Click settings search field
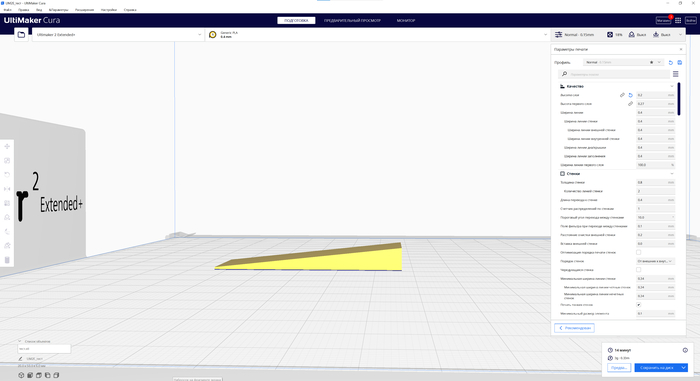This screenshot has height=381, width=700. pos(614,74)
